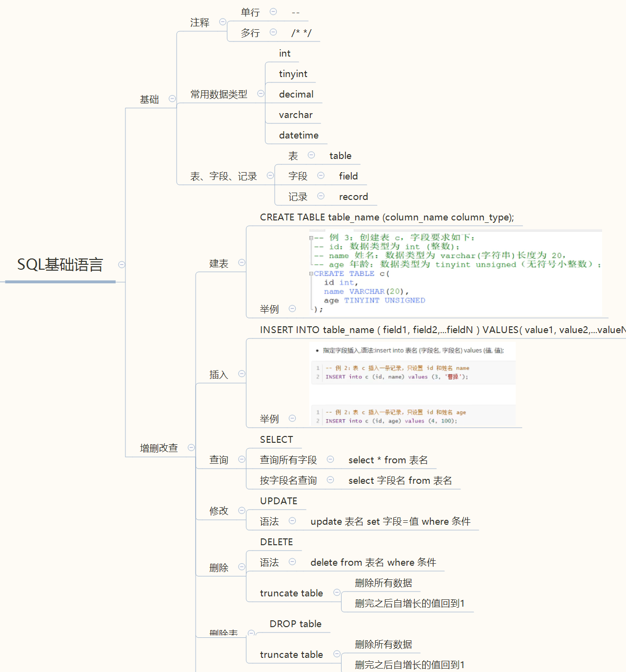Select the 常用数据类型 topic

point(219,94)
